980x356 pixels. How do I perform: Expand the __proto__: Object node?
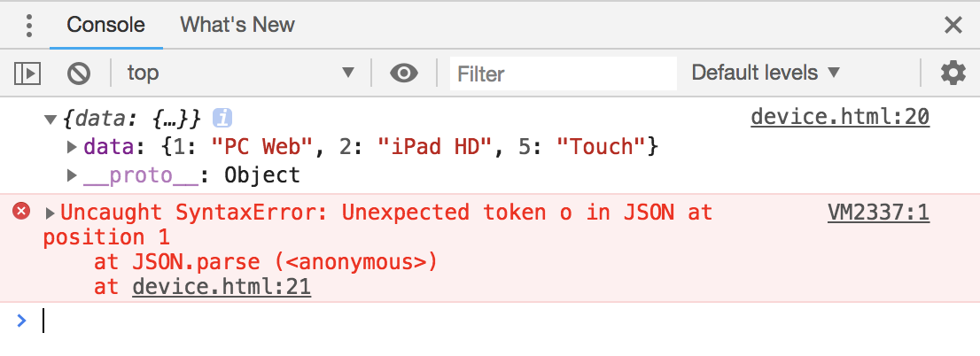point(73,175)
